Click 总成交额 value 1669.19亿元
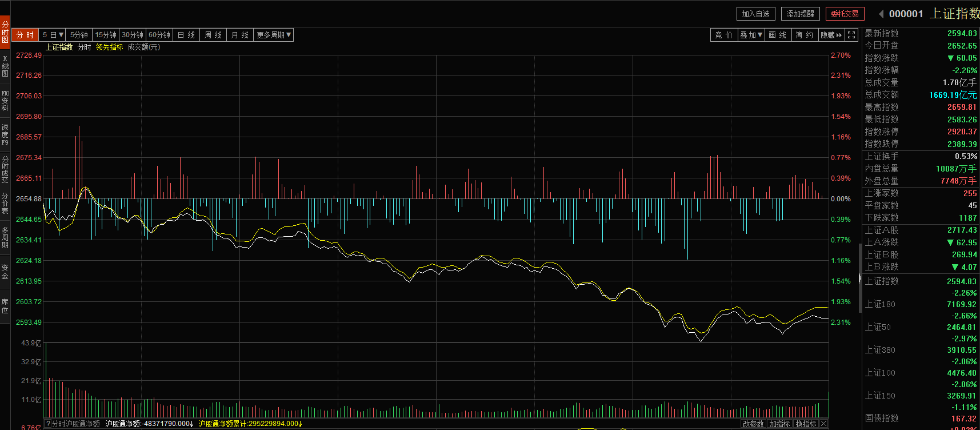 (x=953, y=95)
